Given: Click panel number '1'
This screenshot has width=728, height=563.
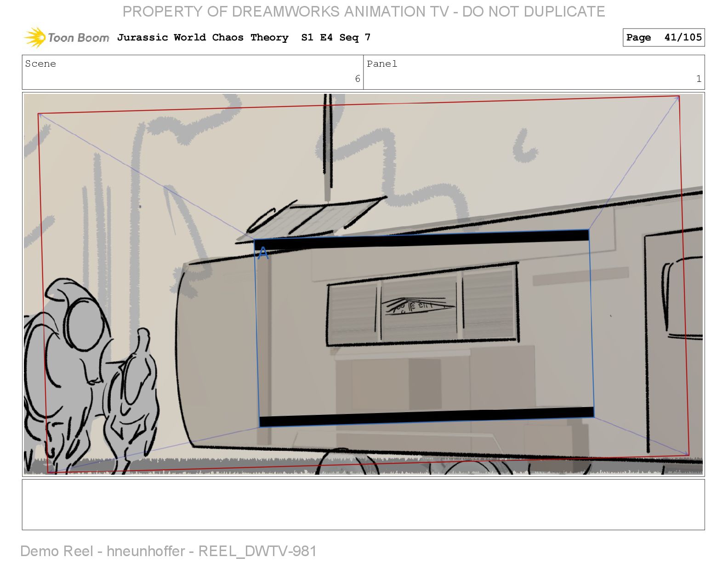Looking at the screenshot, I should [699, 79].
